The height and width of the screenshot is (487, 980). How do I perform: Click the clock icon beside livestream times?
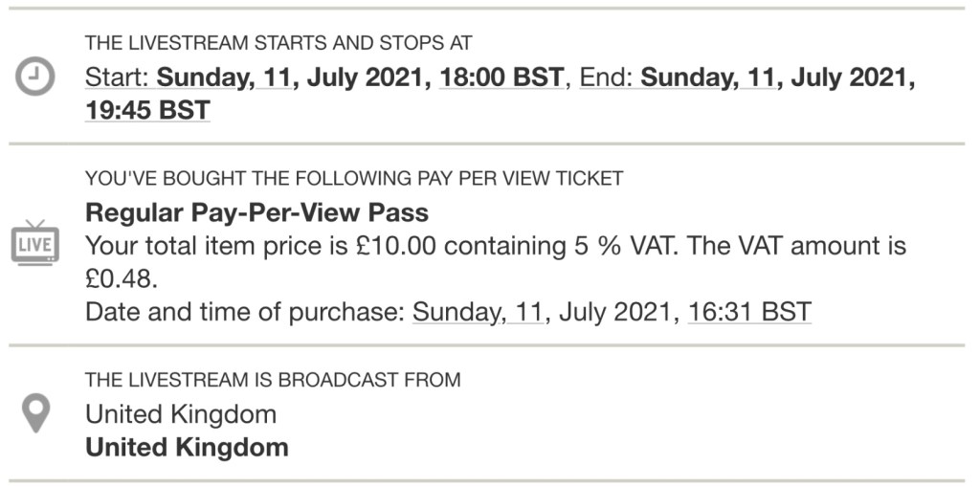point(35,77)
